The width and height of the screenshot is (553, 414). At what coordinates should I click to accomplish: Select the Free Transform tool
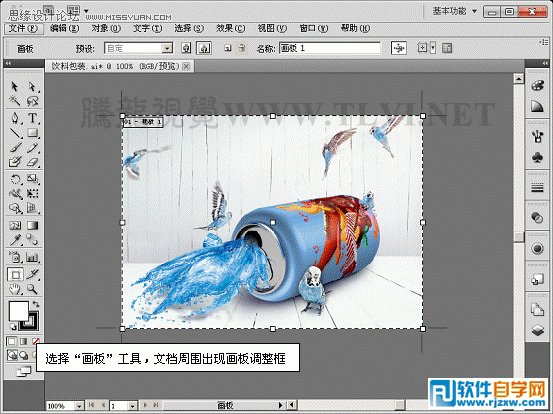(32, 194)
